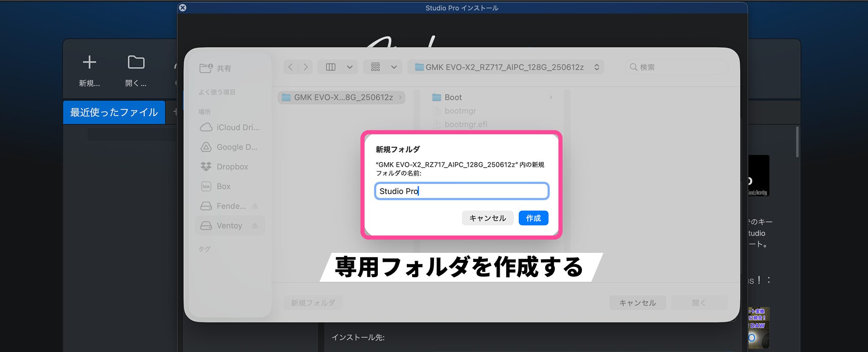The image size is (868, 352).
Task: Open the column view options dropdown
Action: tap(349, 67)
